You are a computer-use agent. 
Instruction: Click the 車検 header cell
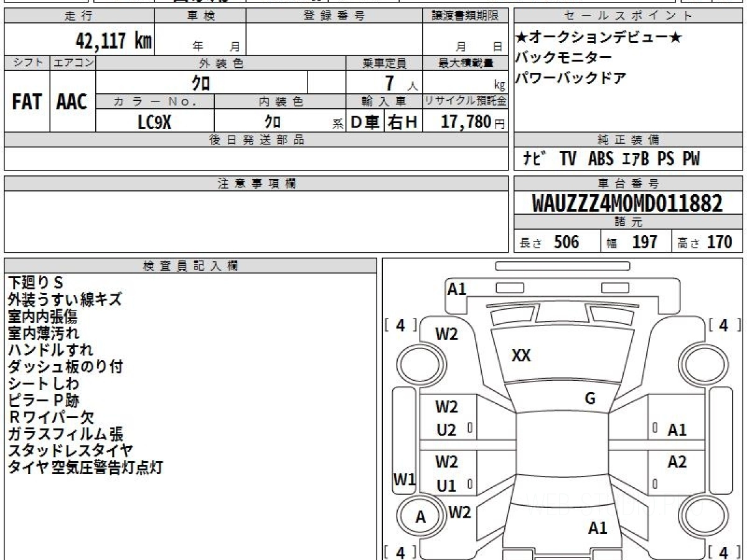[x=200, y=16]
